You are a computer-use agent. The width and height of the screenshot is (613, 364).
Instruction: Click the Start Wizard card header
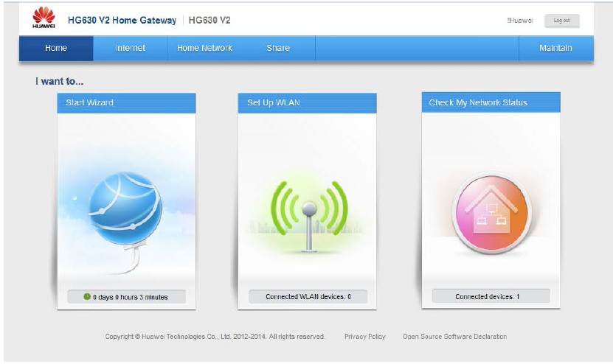pos(126,102)
